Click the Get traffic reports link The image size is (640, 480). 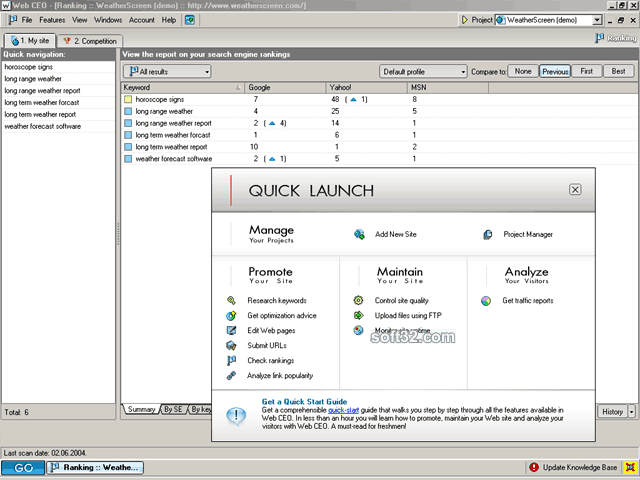coord(527,301)
